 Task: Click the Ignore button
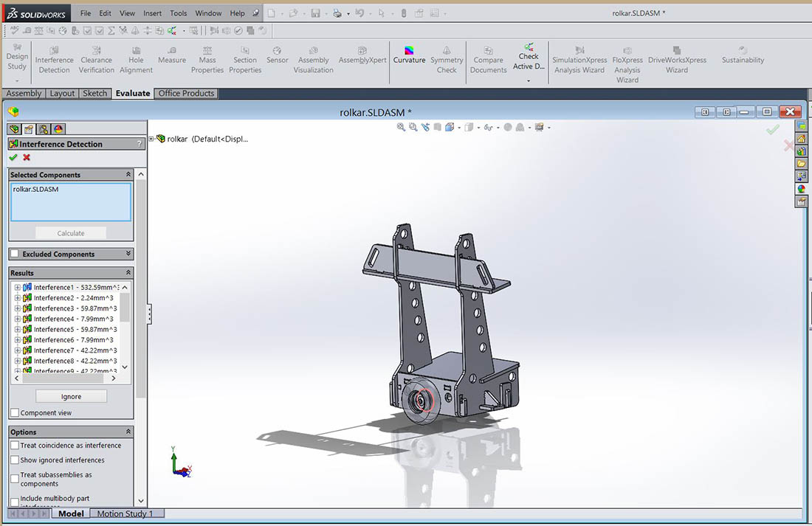[x=71, y=397]
